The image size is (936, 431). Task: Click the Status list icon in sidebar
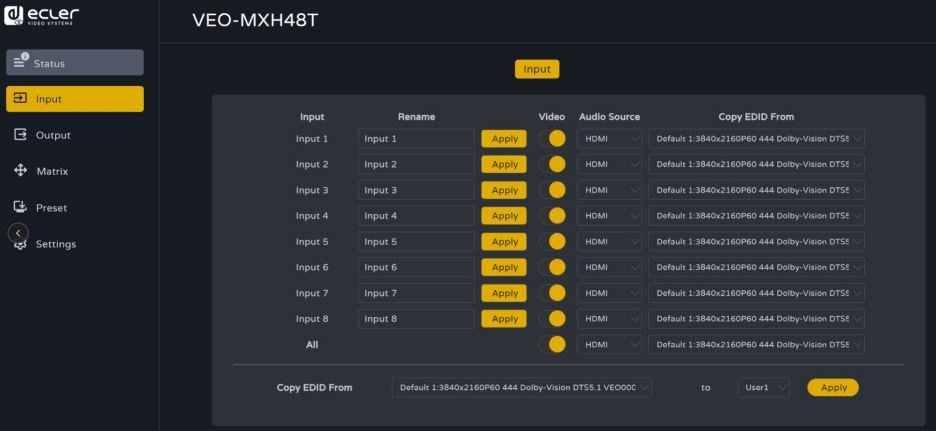tap(21, 60)
